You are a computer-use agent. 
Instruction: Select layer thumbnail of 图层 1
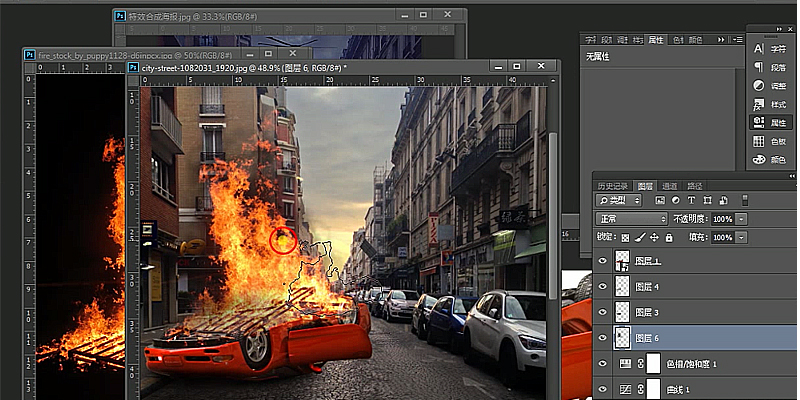[x=622, y=261]
